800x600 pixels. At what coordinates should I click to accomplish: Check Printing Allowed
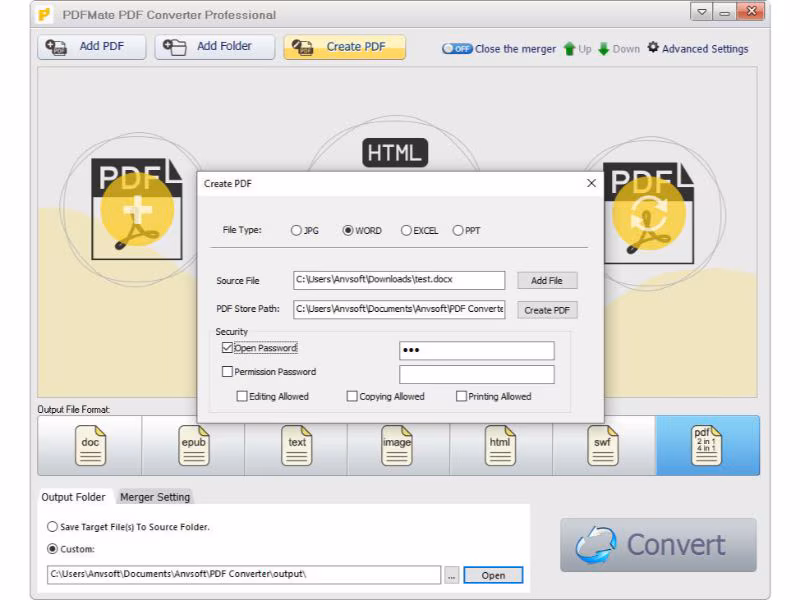[x=461, y=396]
